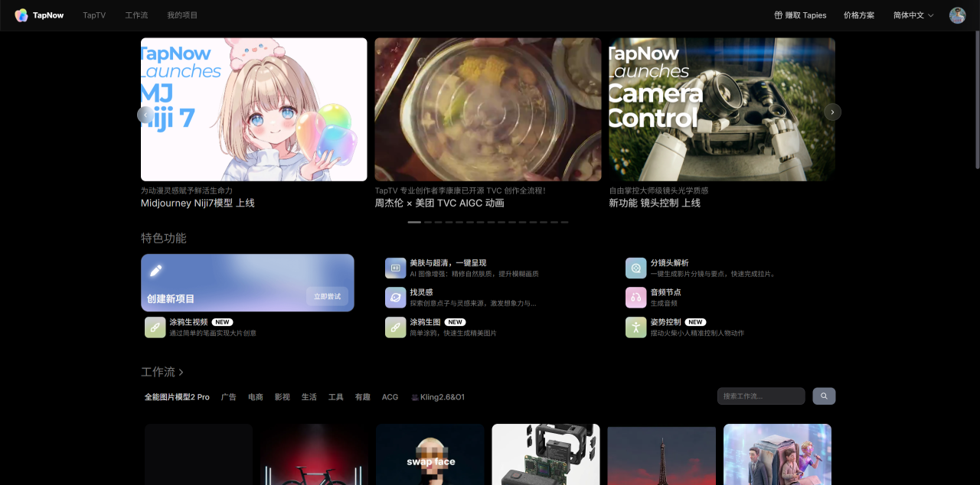Open the swap face workflow thumbnail
The image size is (980, 485).
coord(430,454)
